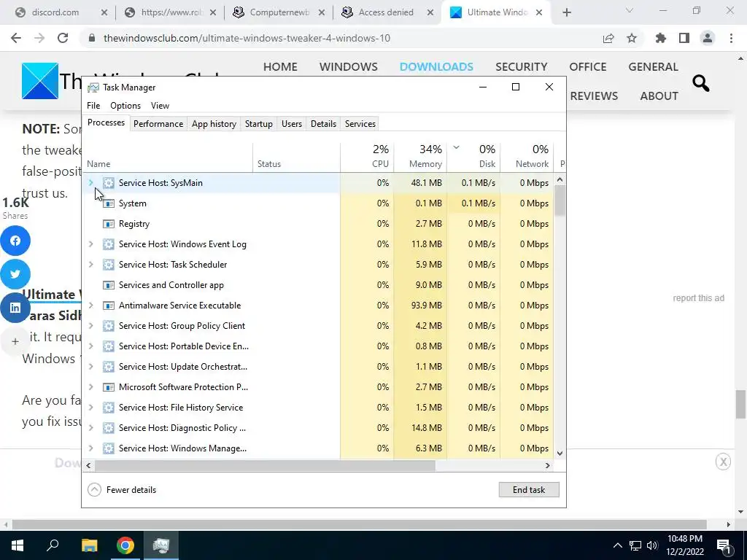Expand Microsoft Software Protection P... row

point(90,387)
